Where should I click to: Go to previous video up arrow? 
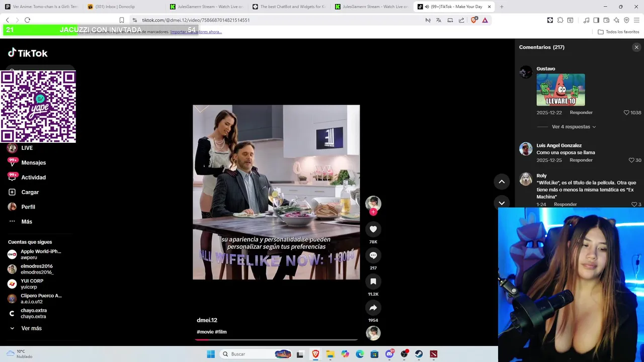pos(502,182)
